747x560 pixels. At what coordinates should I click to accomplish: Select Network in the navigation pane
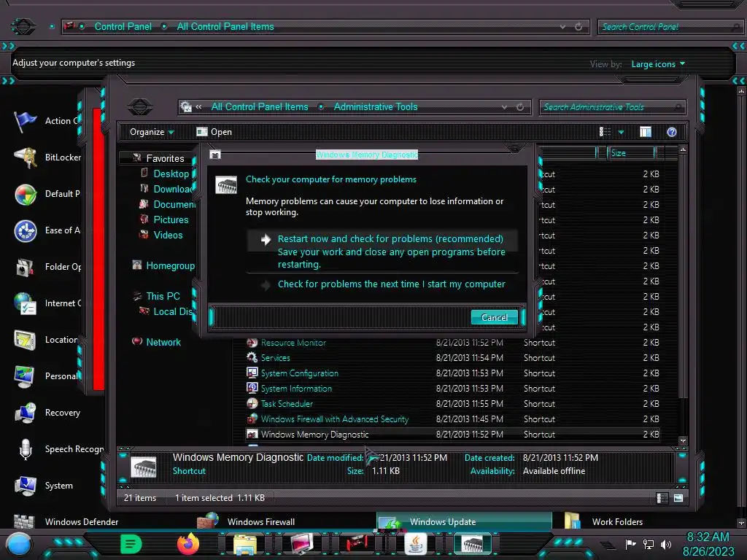[158, 342]
